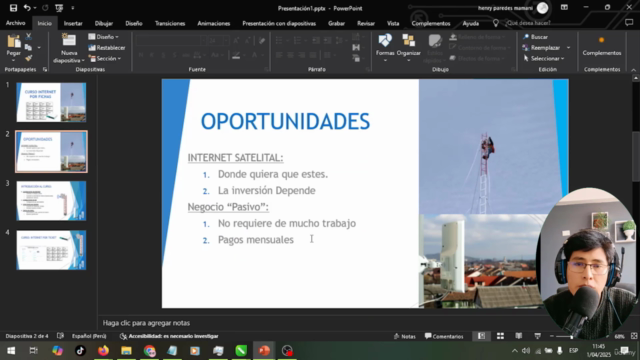640x360 pixels.
Task: Click the Pegar paste icon
Action: (13, 41)
